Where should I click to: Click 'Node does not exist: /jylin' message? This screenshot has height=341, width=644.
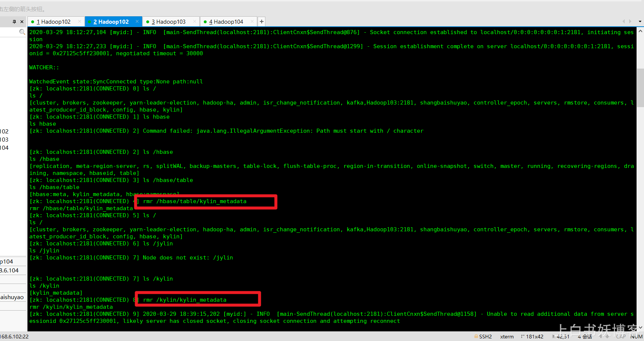pos(188,258)
